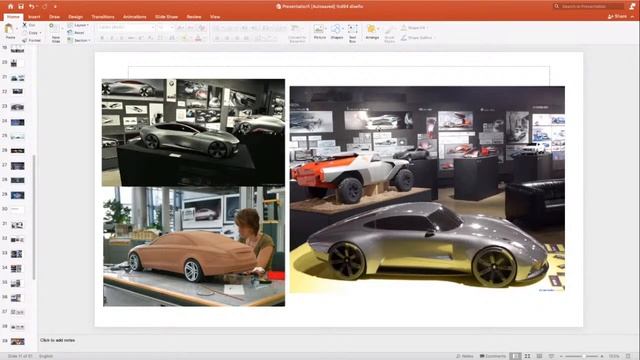Click the Arrange button
The image size is (640, 360).
pos(372,32)
